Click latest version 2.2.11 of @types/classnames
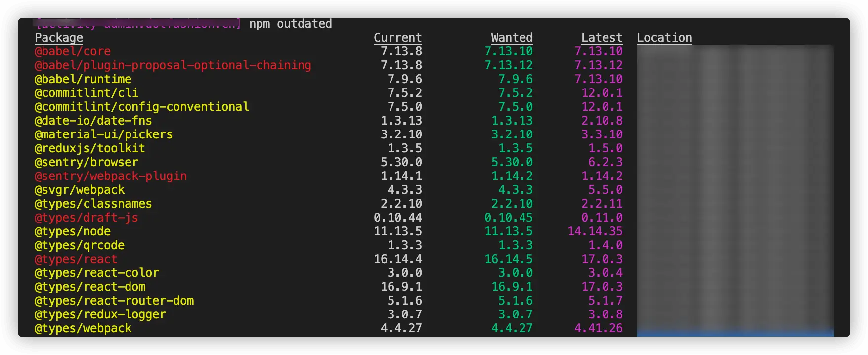 pos(602,204)
